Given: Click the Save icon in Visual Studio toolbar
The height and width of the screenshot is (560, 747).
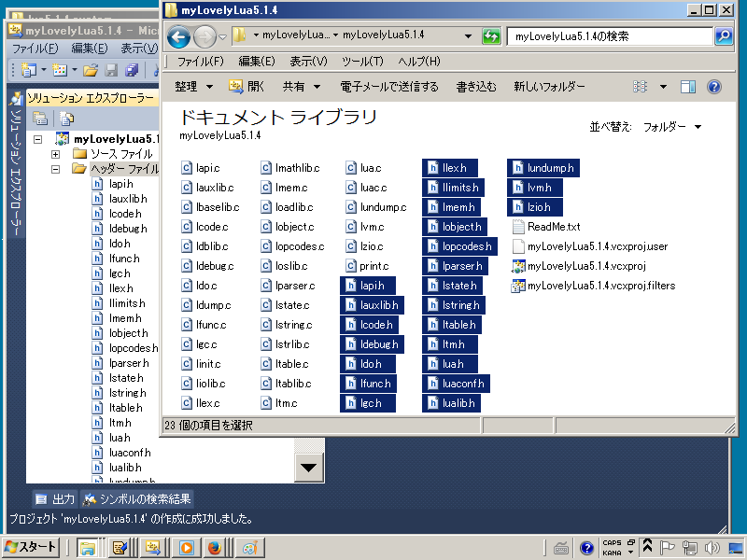Looking at the screenshot, I should [111, 71].
